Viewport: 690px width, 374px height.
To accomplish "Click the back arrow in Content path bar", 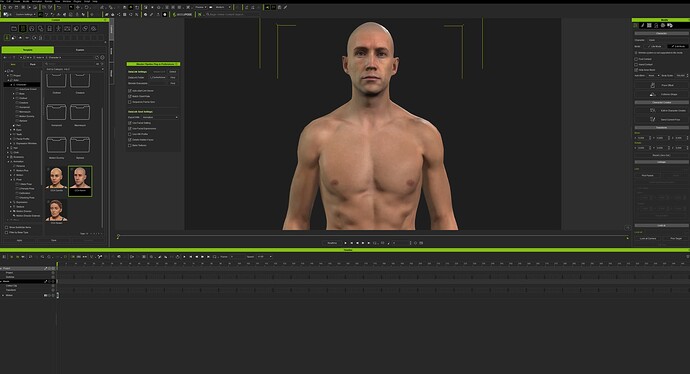I will 5,57.
